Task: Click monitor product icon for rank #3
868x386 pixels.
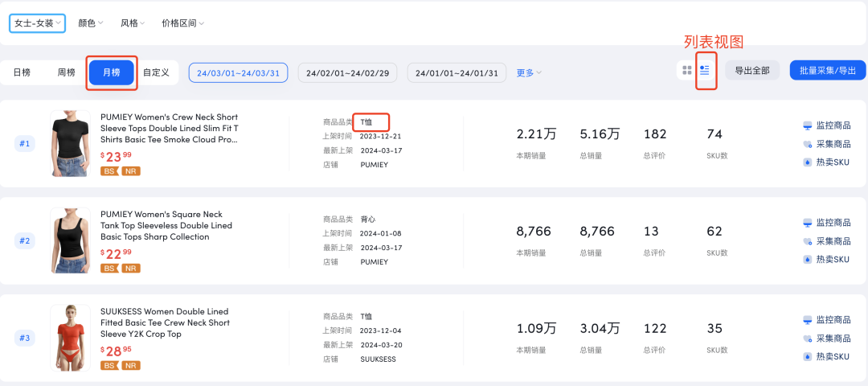Action: 807,320
